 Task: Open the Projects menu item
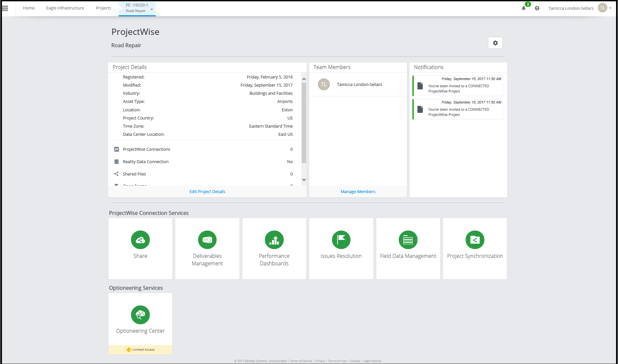point(103,8)
